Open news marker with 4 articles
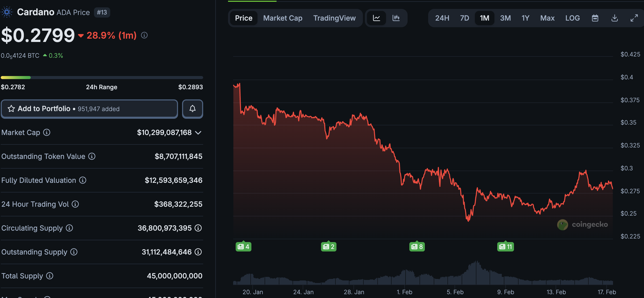Image resolution: width=644 pixels, height=298 pixels. pyautogui.click(x=243, y=246)
